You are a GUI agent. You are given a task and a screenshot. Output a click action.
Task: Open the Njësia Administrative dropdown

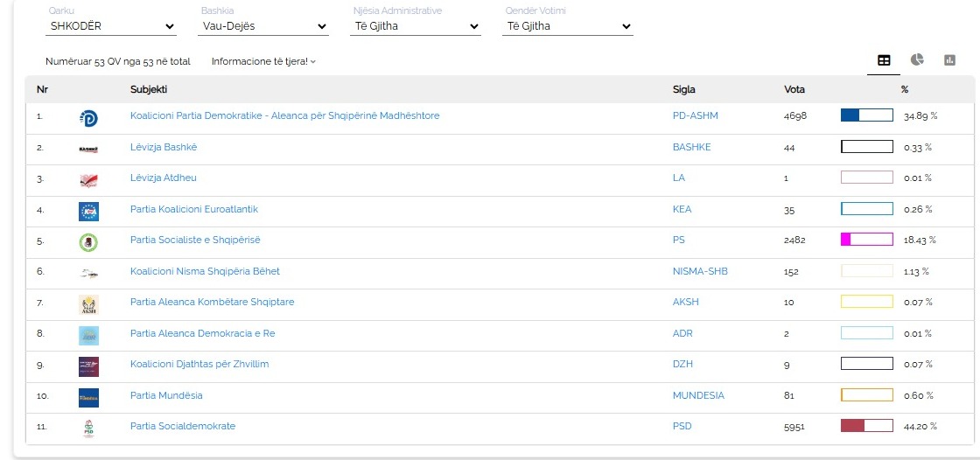pyautogui.click(x=416, y=26)
